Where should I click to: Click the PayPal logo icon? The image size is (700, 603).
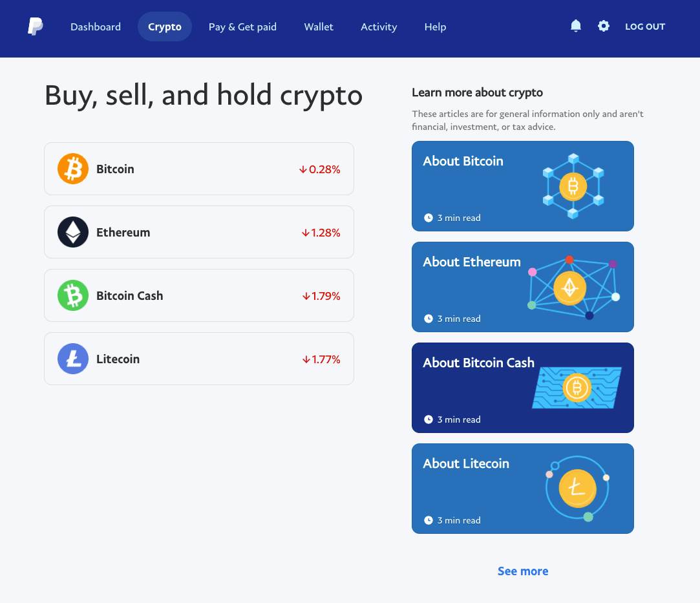point(36,26)
